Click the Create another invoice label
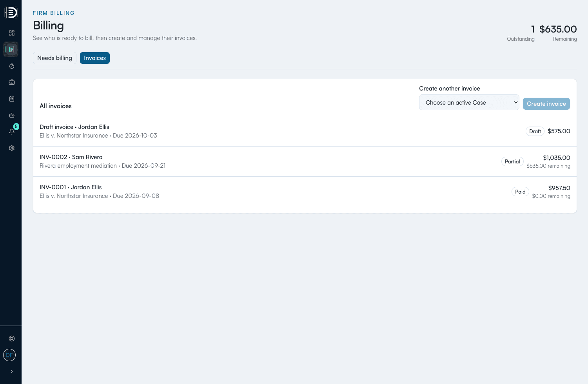 450,89
